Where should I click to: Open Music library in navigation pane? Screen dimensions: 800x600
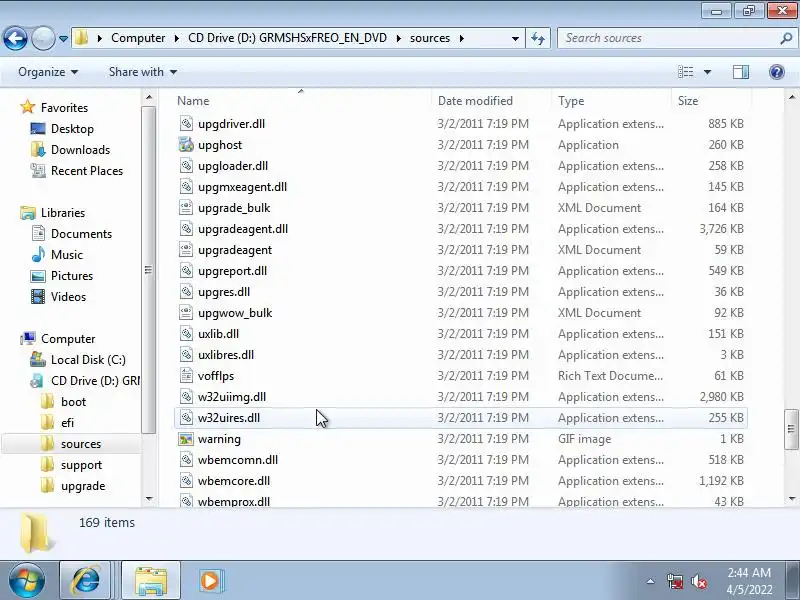[x=66, y=255]
